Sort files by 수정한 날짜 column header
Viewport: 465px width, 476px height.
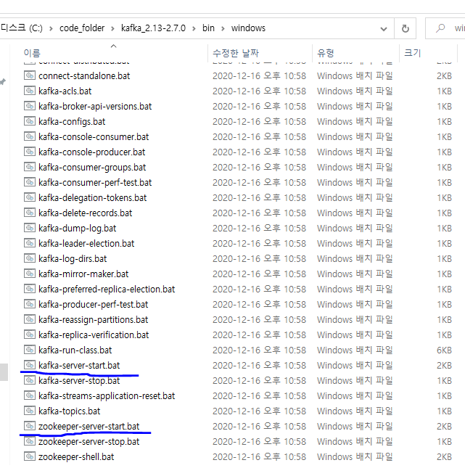click(x=236, y=53)
